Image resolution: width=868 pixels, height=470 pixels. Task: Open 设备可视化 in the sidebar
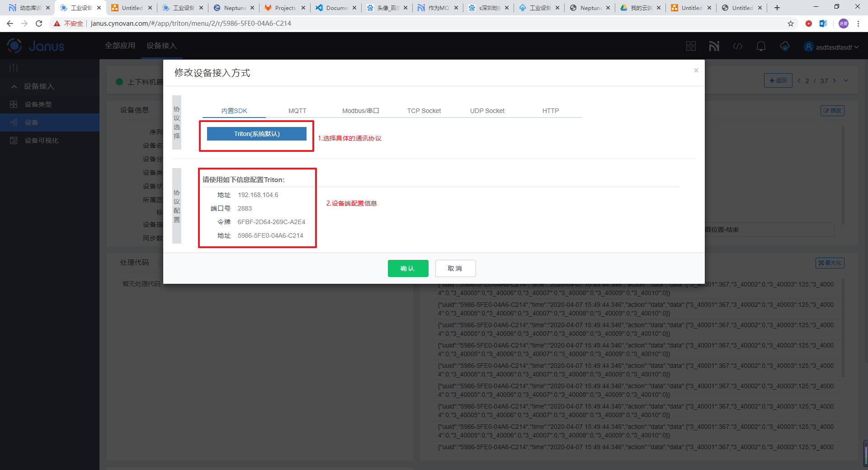(x=50, y=141)
